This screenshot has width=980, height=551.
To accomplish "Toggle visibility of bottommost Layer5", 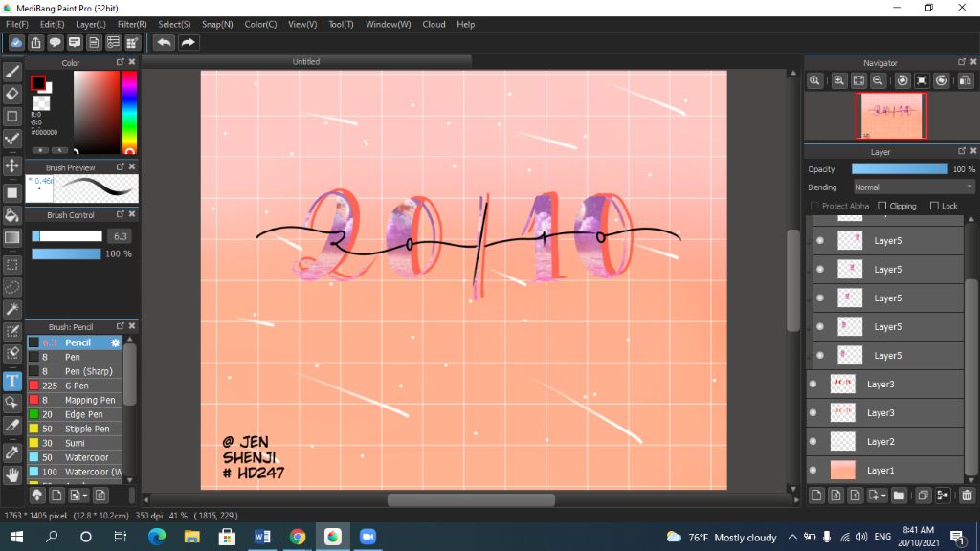I will point(820,355).
